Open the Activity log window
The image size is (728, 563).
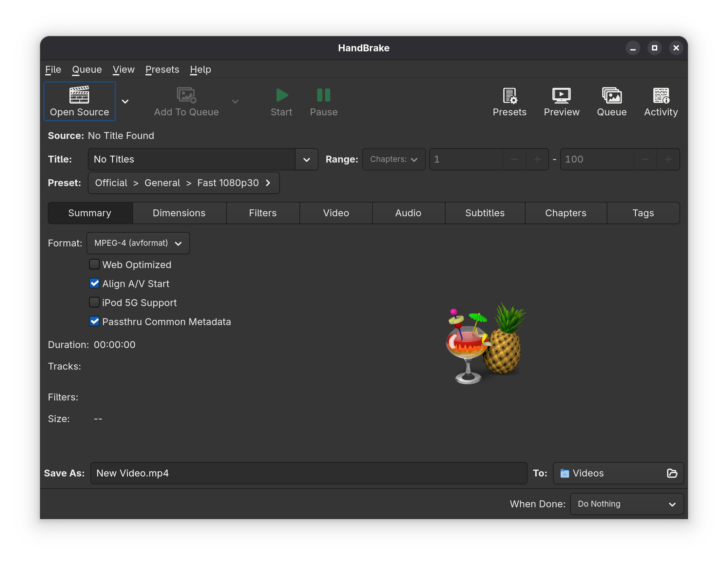coord(661,101)
